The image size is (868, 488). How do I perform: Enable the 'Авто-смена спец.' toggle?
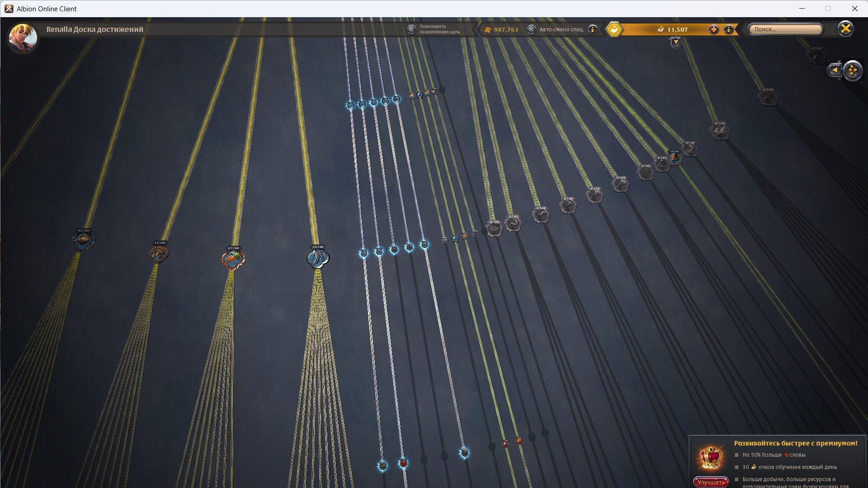532,29
